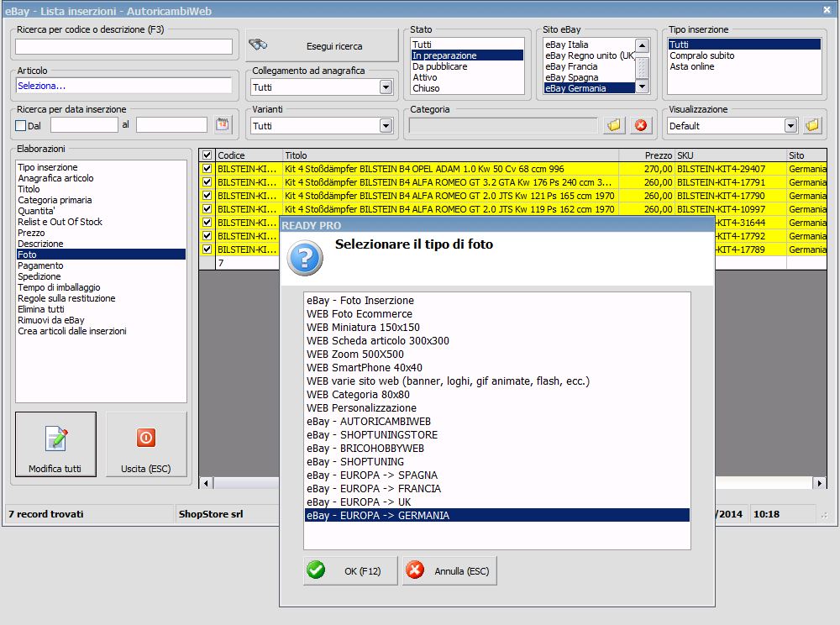The width and height of the screenshot is (840, 625).
Task: Select Chiuso in the Stato list
Action: [x=467, y=88]
